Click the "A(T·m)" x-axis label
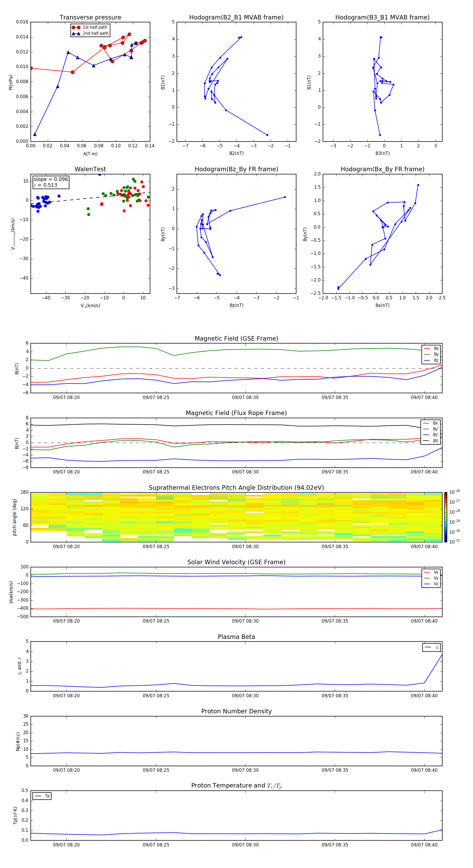This screenshot has width=473, height=868. point(90,154)
